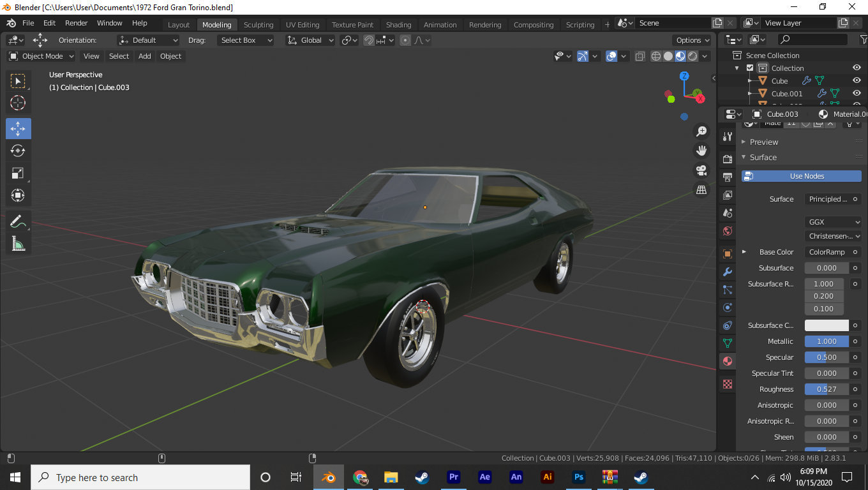Open the Add menu in viewport header
The height and width of the screenshot is (490, 868).
(x=145, y=56)
